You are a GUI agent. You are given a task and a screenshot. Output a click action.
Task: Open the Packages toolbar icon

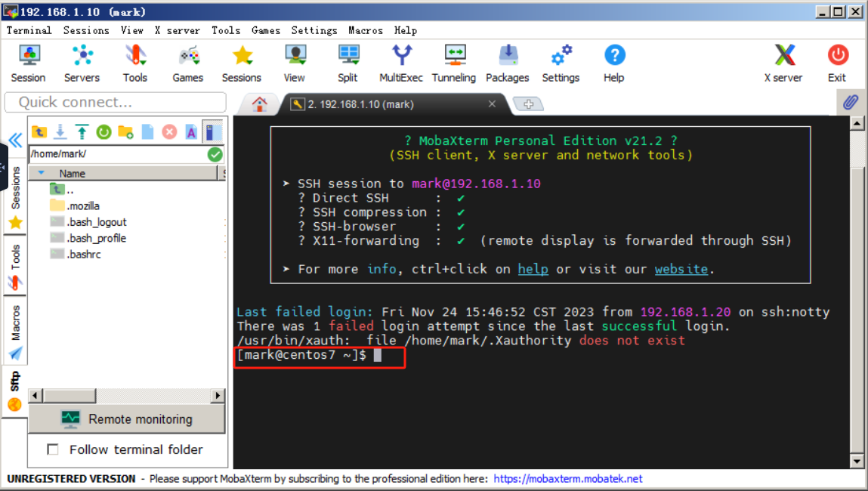[508, 63]
